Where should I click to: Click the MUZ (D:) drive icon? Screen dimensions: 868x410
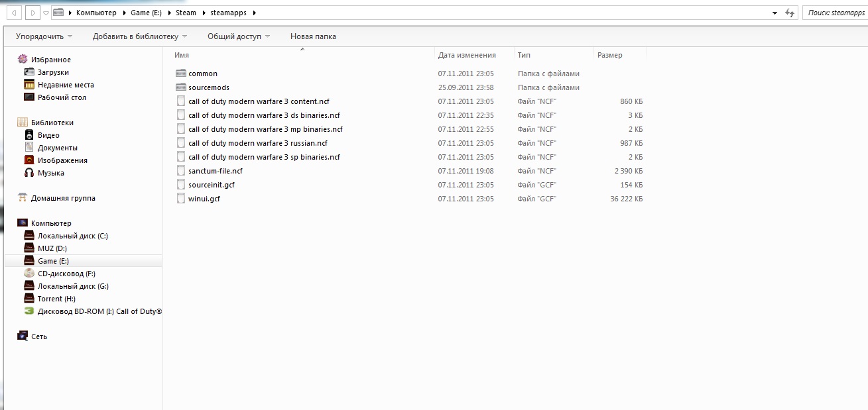(x=29, y=248)
